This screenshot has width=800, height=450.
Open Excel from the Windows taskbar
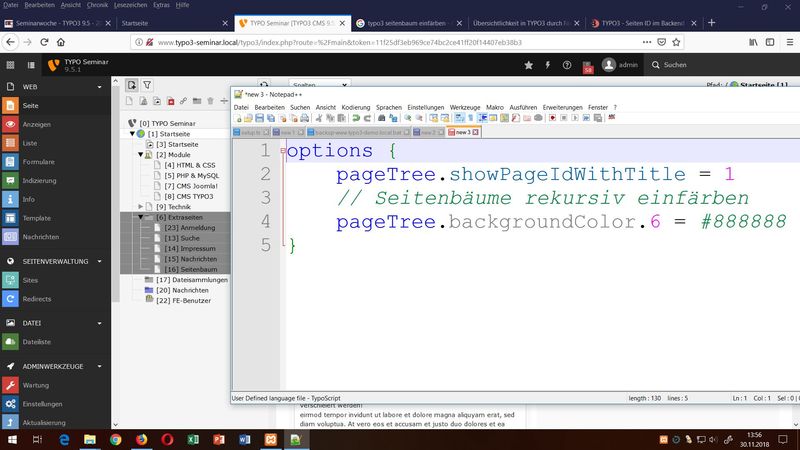192,439
